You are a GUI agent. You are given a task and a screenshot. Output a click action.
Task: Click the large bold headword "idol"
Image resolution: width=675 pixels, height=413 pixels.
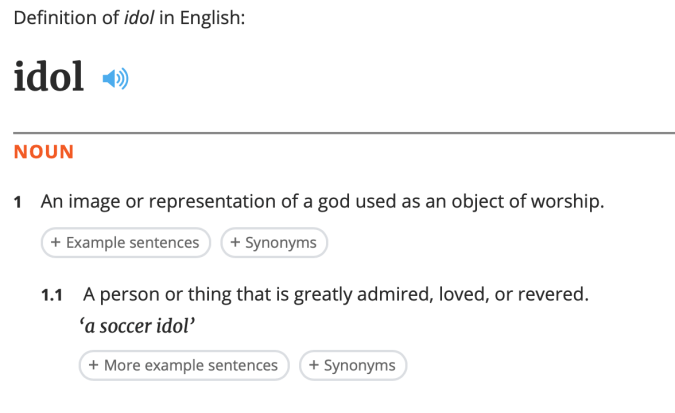tap(49, 78)
